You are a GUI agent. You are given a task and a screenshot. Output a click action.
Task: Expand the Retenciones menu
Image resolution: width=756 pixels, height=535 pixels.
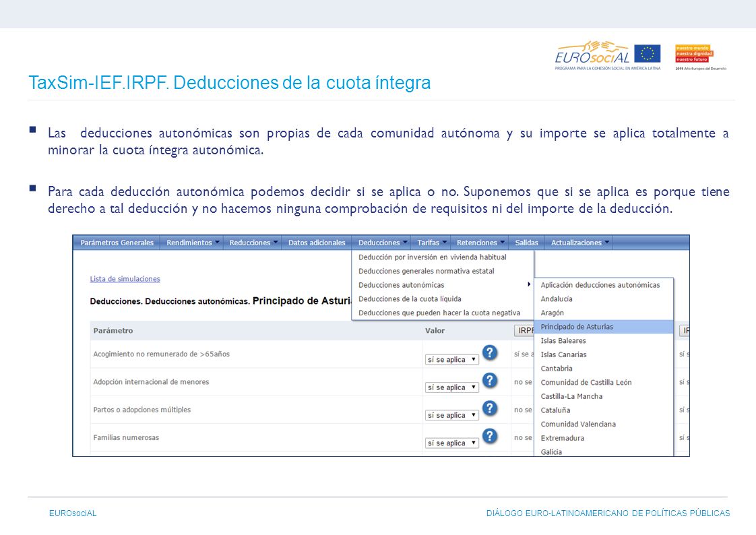pyautogui.click(x=480, y=243)
